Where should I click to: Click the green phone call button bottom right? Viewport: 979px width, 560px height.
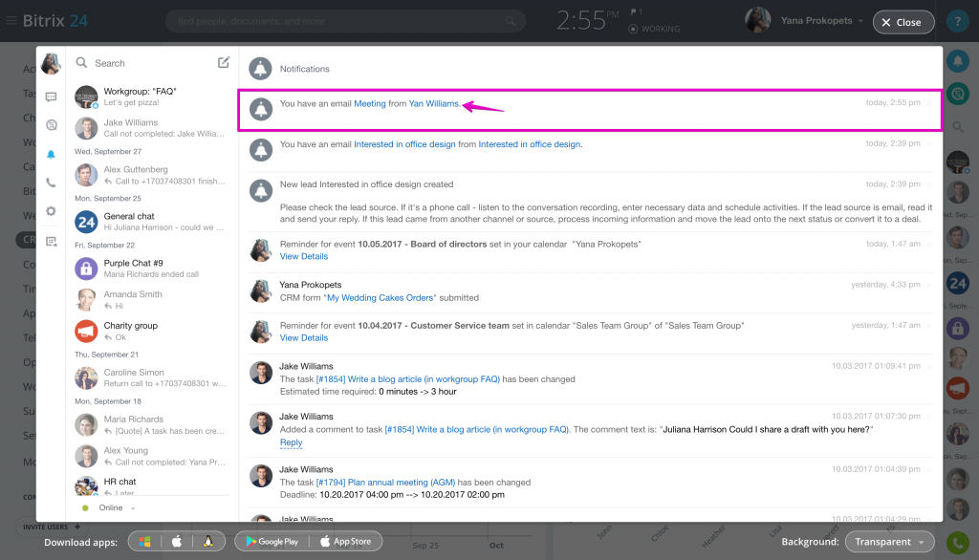point(958,543)
